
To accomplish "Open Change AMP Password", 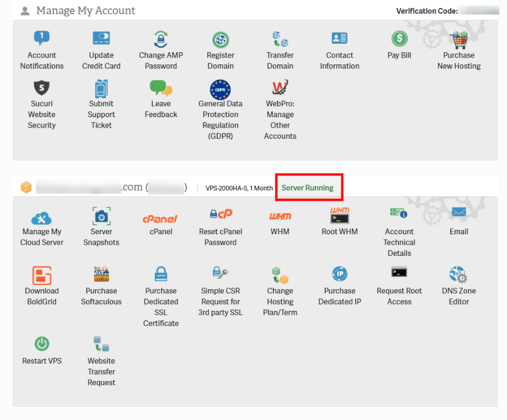I will pyautogui.click(x=161, y=39).
